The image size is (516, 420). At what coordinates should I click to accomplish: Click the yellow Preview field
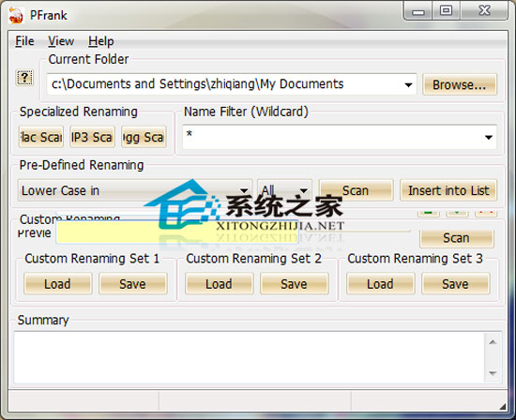tap(177, 232)
